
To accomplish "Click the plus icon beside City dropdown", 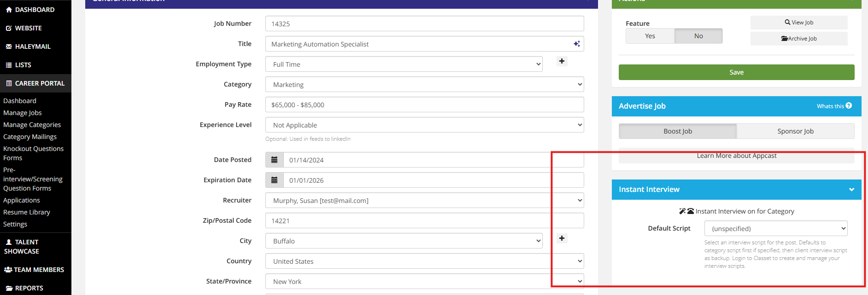I will tap(562, 238).
